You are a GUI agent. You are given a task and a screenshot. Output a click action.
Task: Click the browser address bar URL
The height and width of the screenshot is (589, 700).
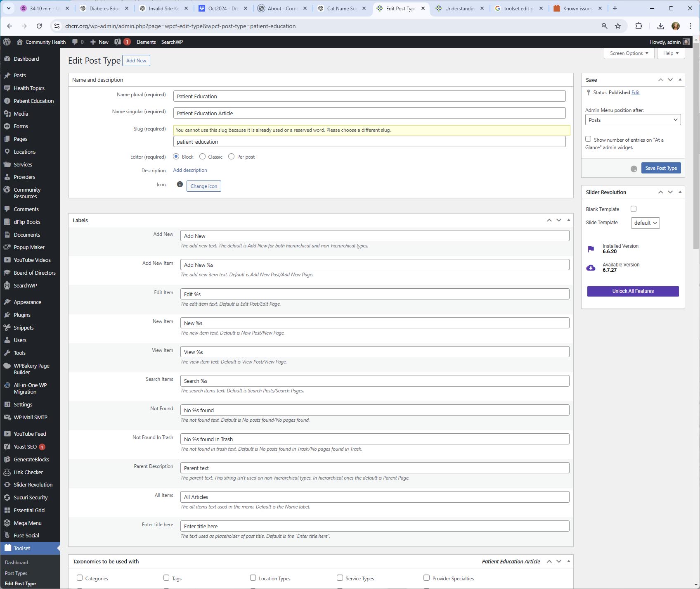pos(180,26)
